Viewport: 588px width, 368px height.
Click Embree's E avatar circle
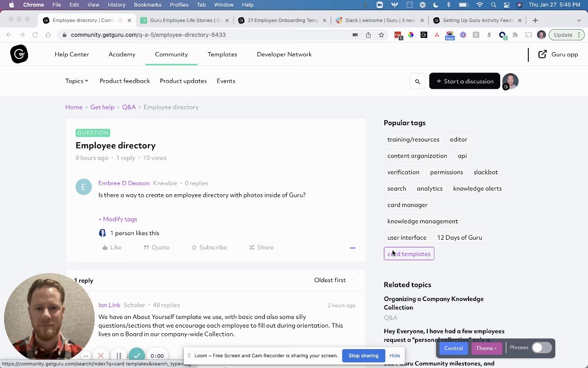(x=84, y=187)
